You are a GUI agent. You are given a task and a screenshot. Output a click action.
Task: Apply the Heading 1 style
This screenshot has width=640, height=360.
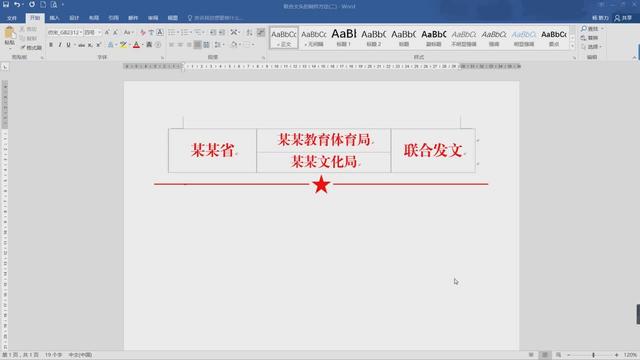pyautogui.click(x=344, y=38)
